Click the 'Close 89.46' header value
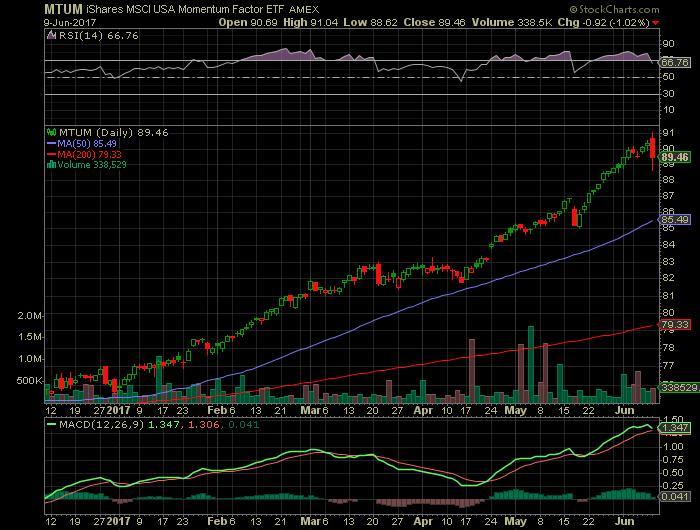Screen dimensions: 700x530 pyautogui.click(x=434, y=22)
